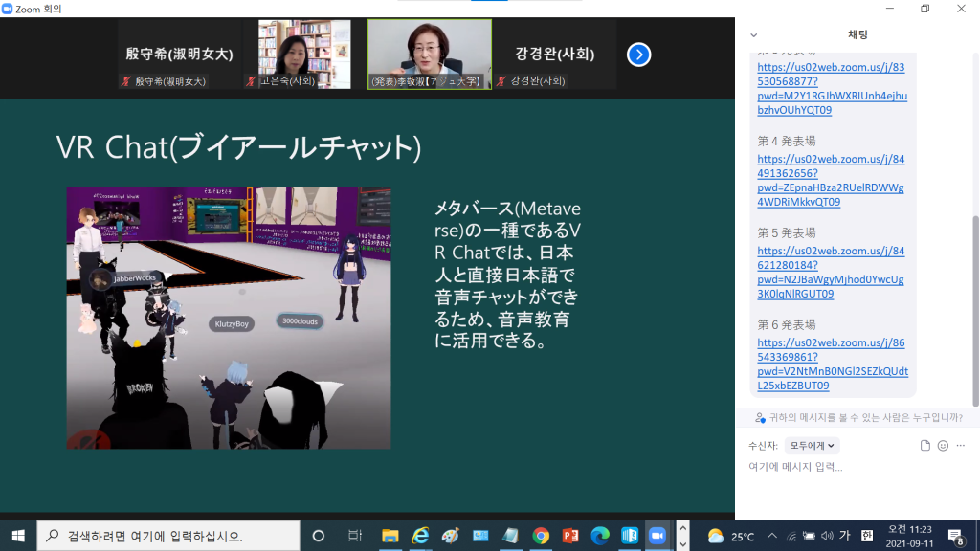Open the 第4発表場 Zoom link
The height and width of the screenshot is (551, 980).
[x=831, y=181]
